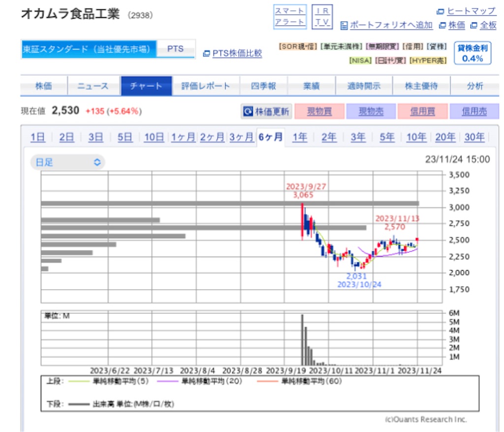
Task: Open the 適時開示 tab
Action: coord(364,86)
